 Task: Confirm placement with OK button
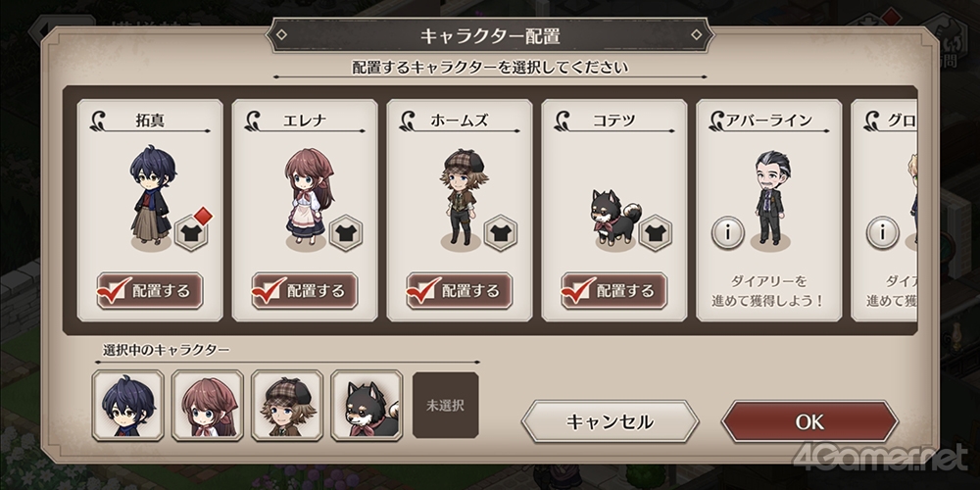click(810, 421)
